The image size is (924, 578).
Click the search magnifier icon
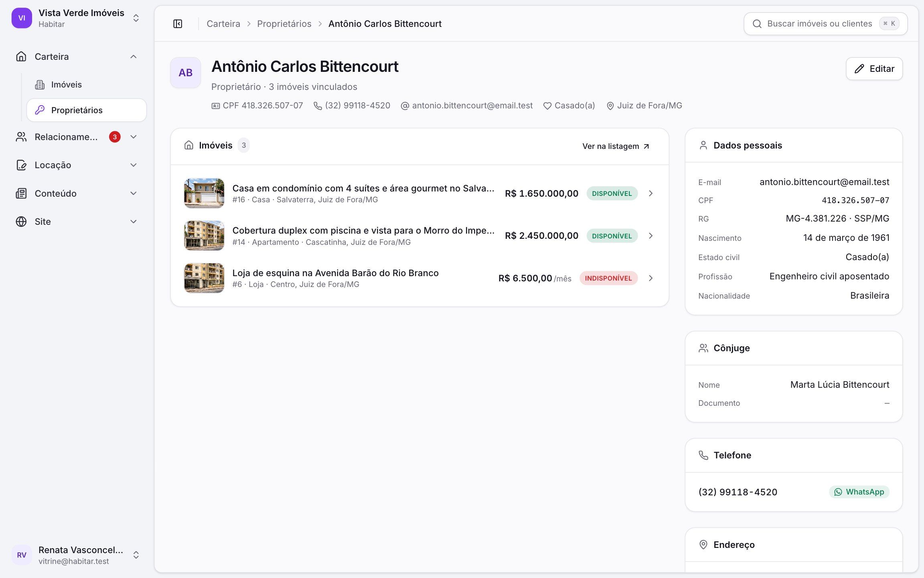pos(757,24)
